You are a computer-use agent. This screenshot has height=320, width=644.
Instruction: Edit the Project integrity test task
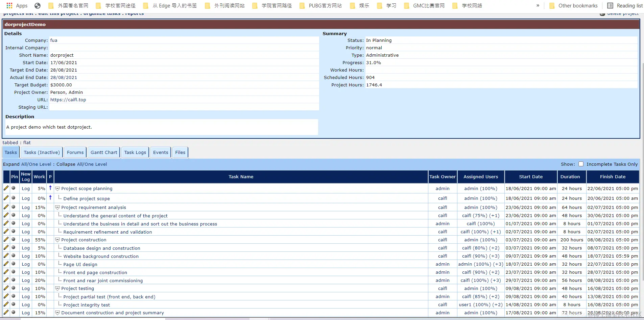pos(6,304)
